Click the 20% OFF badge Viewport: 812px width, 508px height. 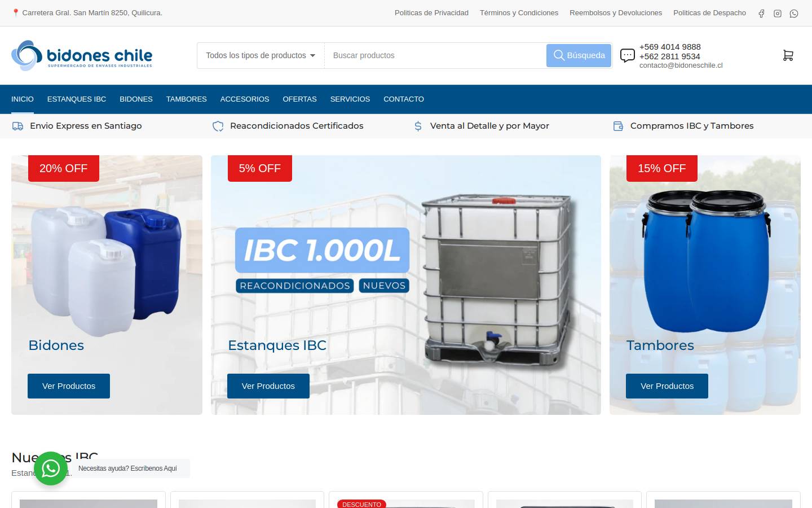tap(64, 168)
